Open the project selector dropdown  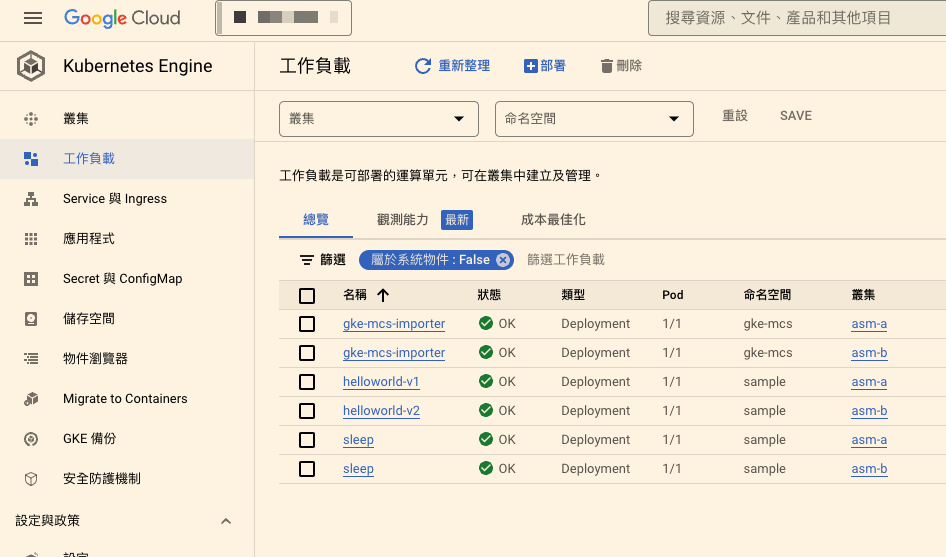[284, 18]
